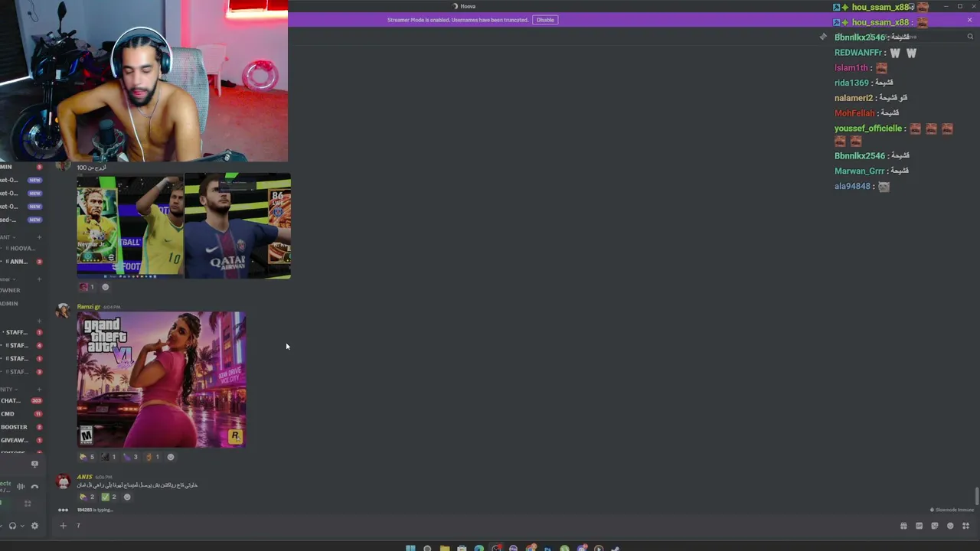Toggle first reaction with 2 on ANIS message
Screen dimensions: 980x551
pos(87,497)
